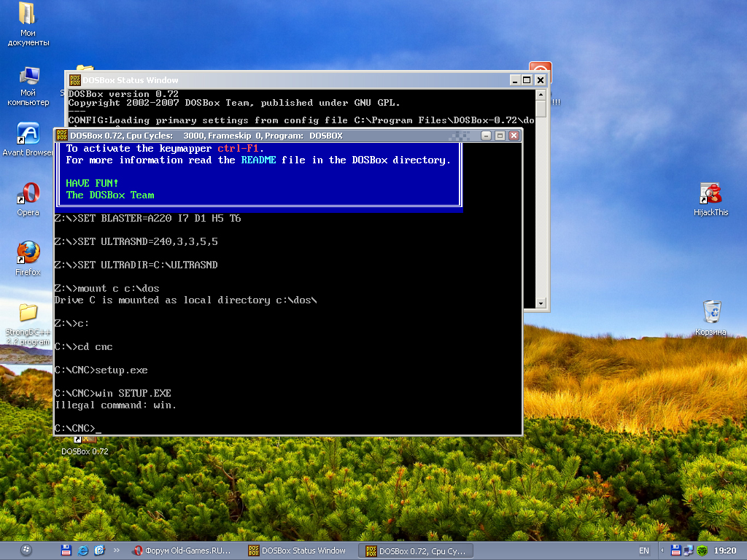Select the DOSBox 0.72 desktop shortcut
This screenshot has width=747, height=560.
85,447
